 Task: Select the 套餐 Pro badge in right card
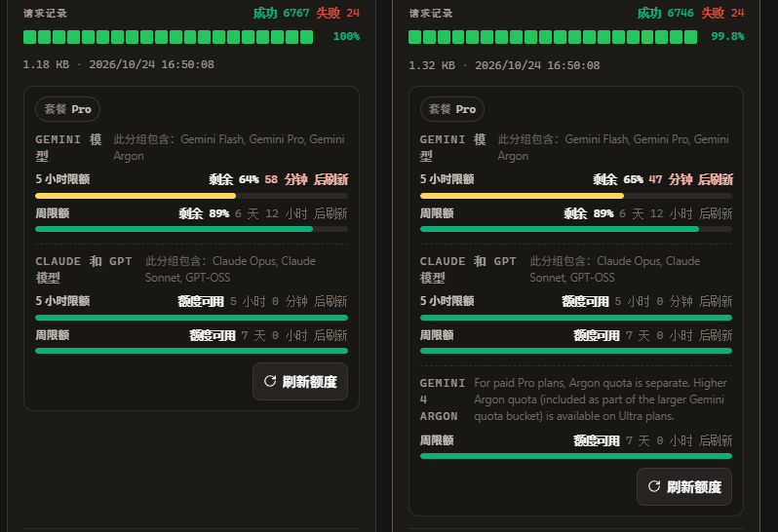point(452,109)
